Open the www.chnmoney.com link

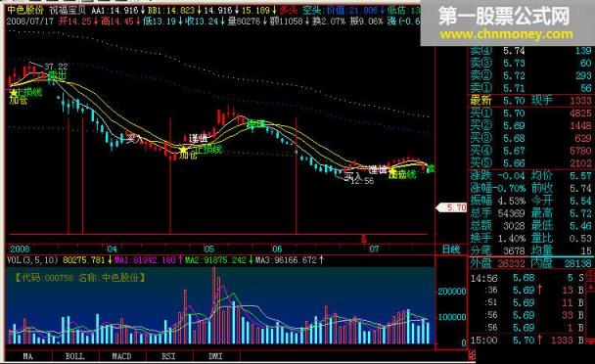click(x=506, y=34)
